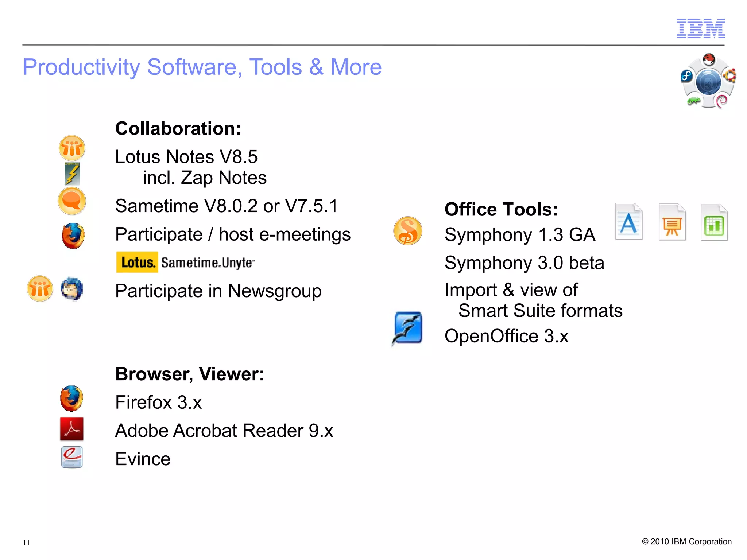Click the Linux distributions wheel graphic
747x560 pixels.
click(708, 81)
